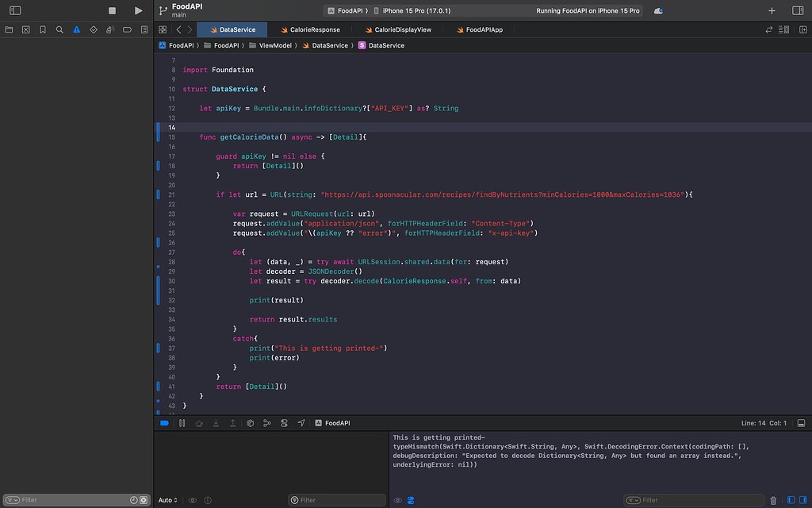Open the Issue navigator

[76, 29]
